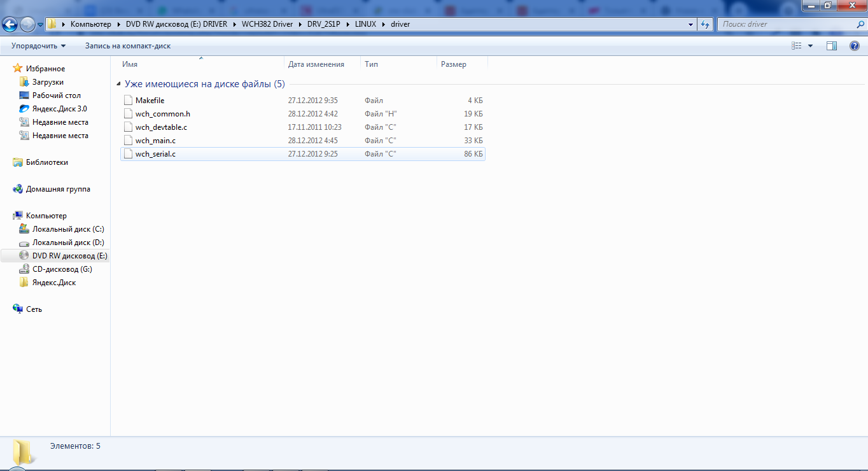Image resolution: width=868 pixels, height=471 pixels.
Task: Select LINUX breadcrumb segment
Action: coord(365,24)
